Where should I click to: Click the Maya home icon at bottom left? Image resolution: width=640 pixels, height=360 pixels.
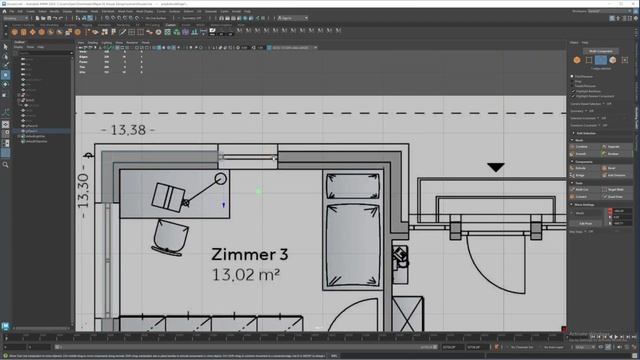(5, 326)
